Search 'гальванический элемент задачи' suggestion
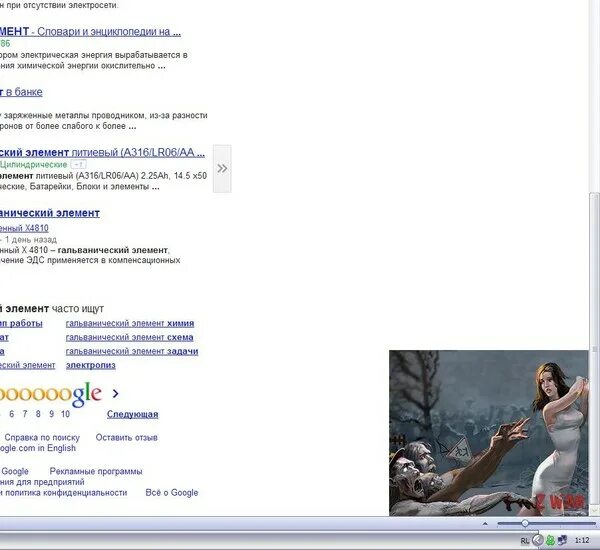 tap(132, 351)
